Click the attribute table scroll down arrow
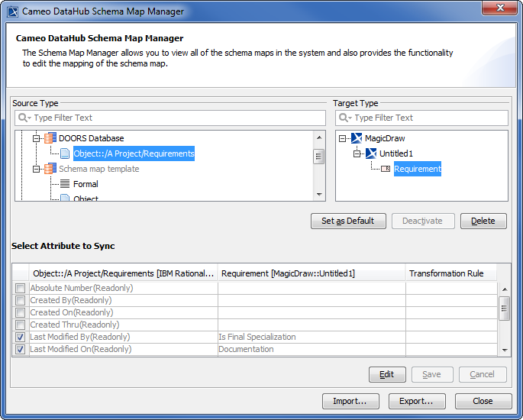This screenshot has height=420, width=523. (505, 351)
